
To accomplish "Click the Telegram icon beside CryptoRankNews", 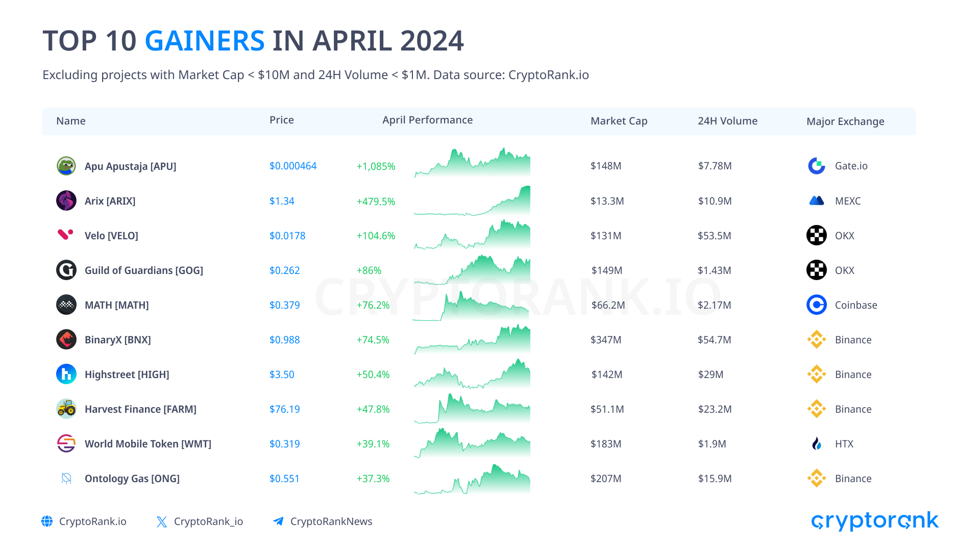I will point(278,521).
